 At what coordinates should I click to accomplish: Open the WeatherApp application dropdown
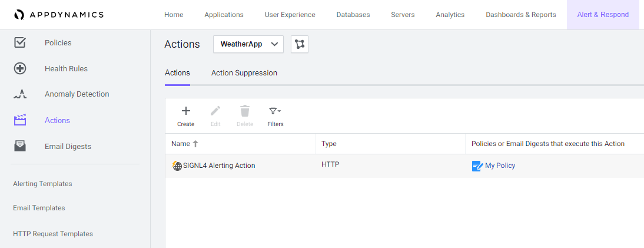(x=248, y=44)
